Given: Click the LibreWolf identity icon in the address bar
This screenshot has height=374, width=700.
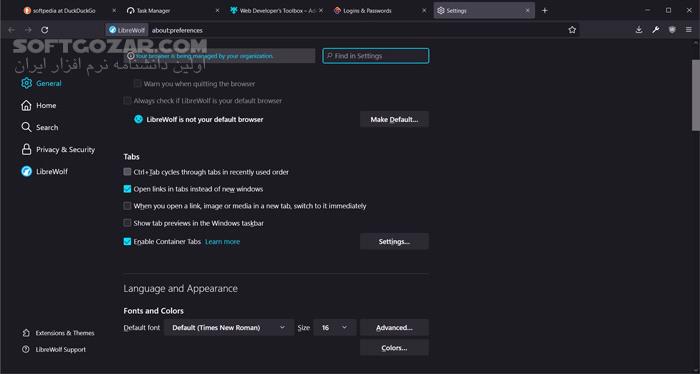Looking at the screenshot, I should click(x=127, y=30).
